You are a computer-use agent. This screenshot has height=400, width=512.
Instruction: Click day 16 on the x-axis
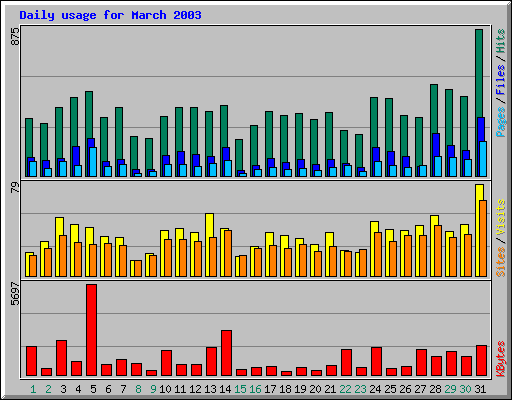point(255,389)
